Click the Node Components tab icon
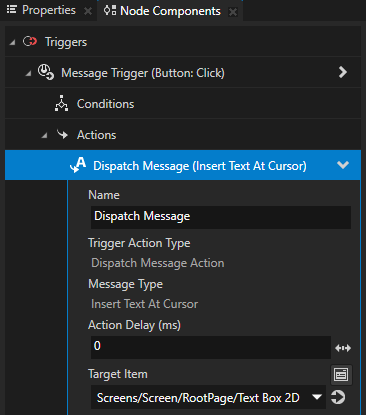 point(110,10)
